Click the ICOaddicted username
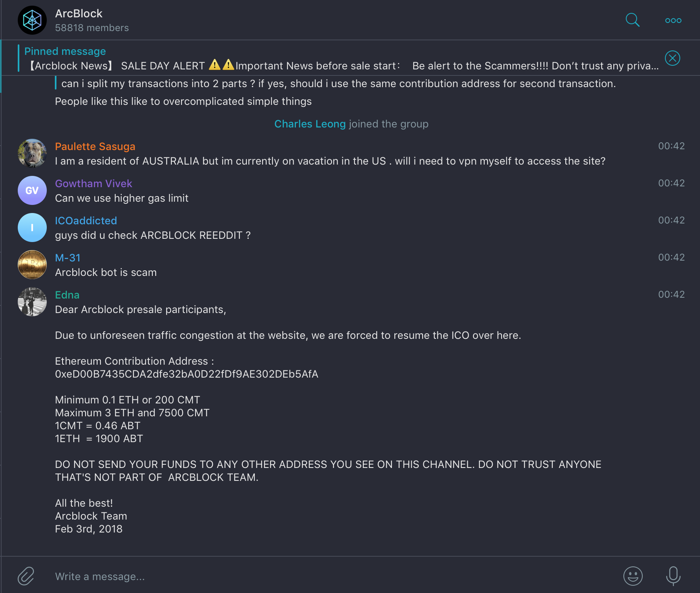700x593 pixels. [86, 221]
